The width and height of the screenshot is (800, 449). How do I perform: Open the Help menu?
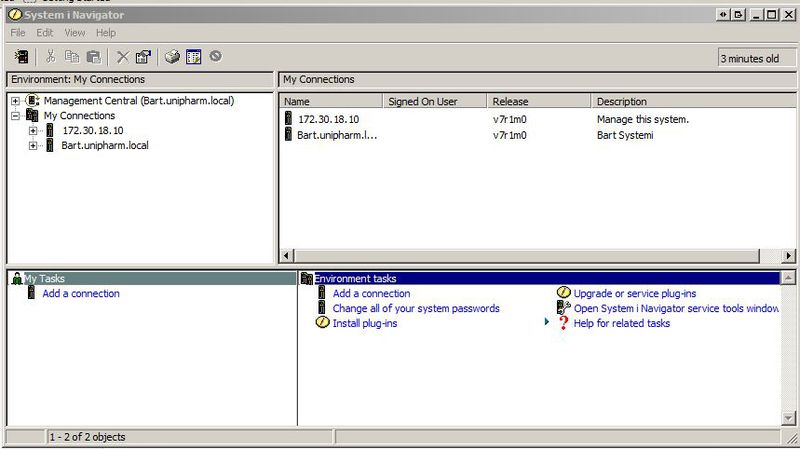point(106,33)
